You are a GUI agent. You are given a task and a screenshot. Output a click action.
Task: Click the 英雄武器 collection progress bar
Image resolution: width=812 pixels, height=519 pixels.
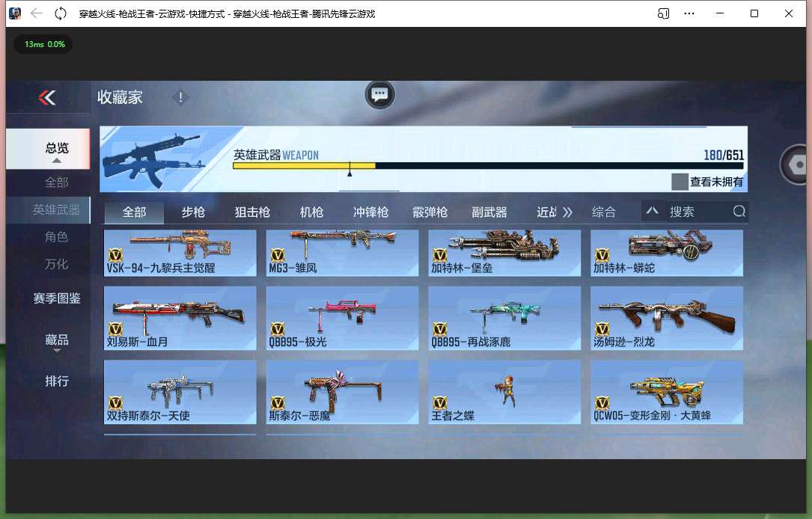[x=488, y=165]
